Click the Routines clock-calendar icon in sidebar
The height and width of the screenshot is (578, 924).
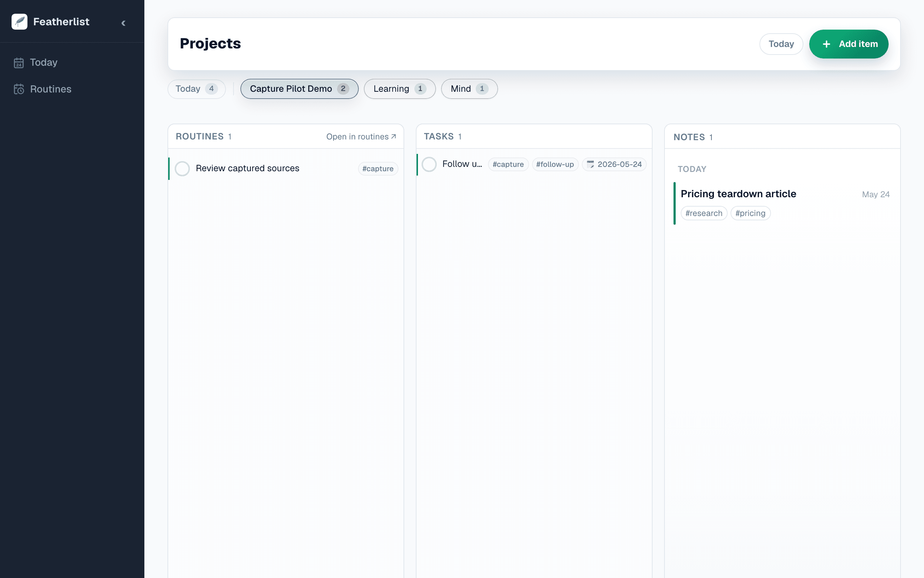pyautogui.click(x=19, y=89)
